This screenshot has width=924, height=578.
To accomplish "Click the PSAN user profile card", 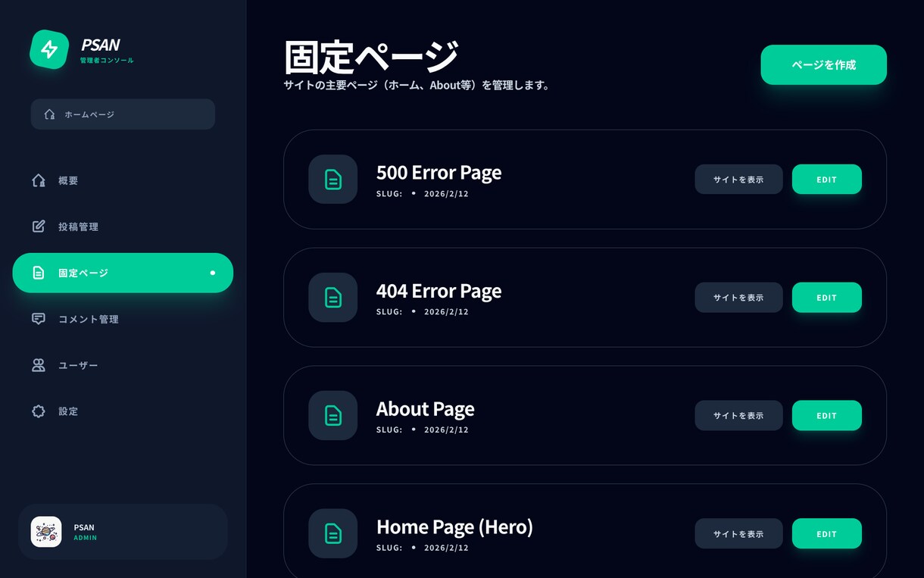I will tap(123, 532).
